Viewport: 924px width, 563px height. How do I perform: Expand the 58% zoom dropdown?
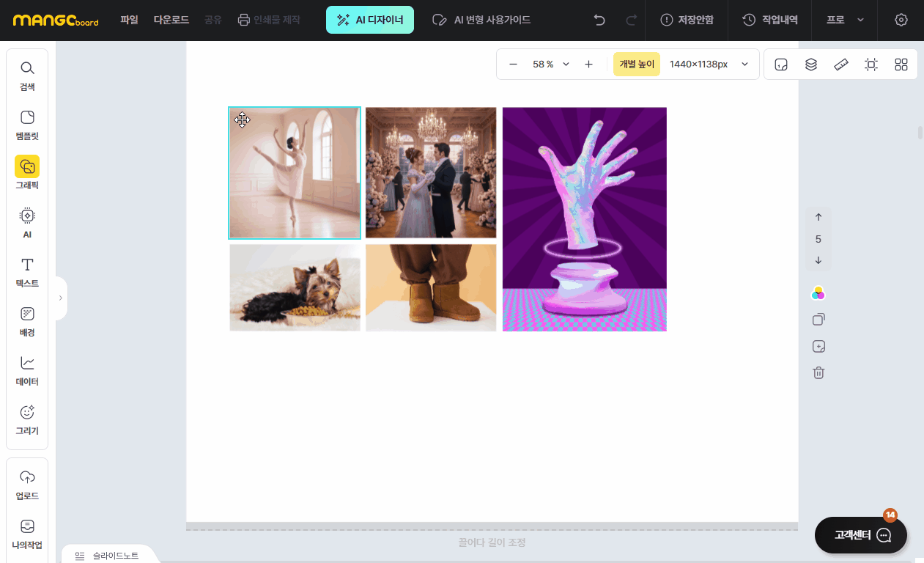pos(566,65)
